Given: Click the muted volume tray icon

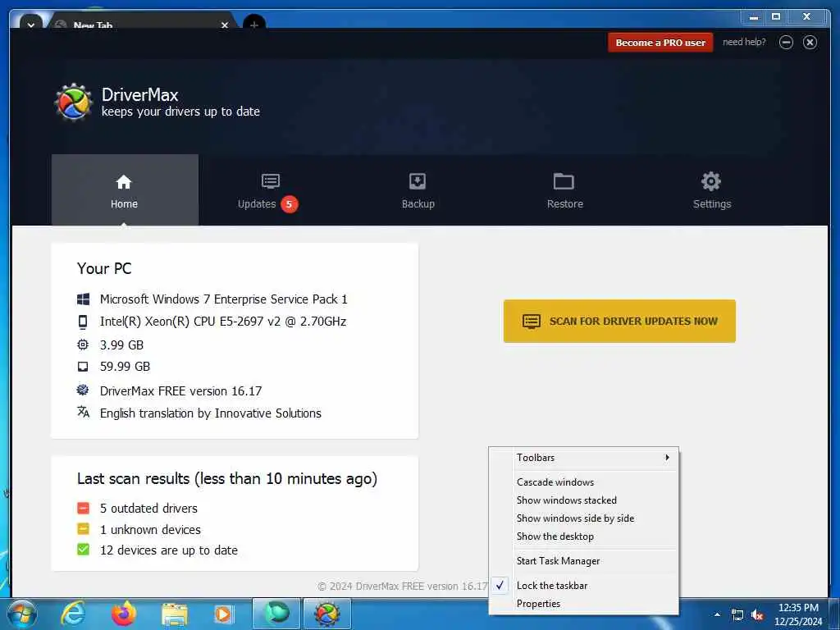Looking at the screenshot, I should point(757,615).
